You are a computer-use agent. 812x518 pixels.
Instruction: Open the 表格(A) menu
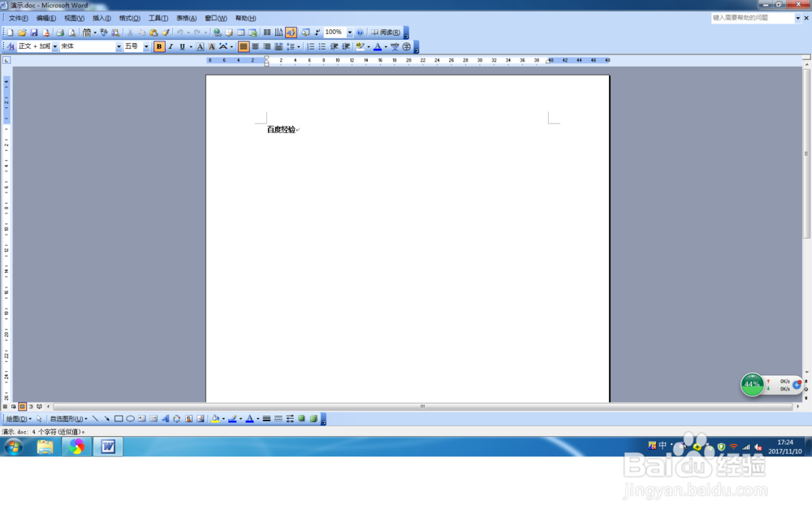(187, 18)
